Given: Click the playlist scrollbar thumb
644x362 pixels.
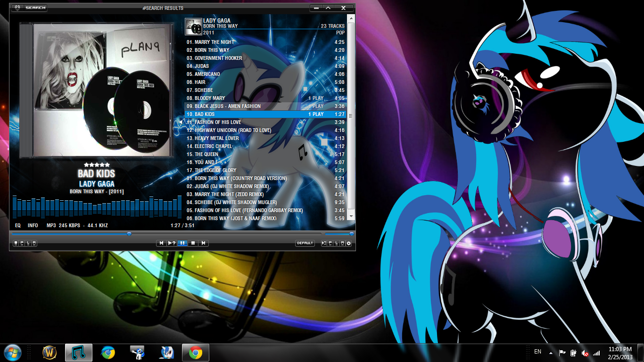Looking at the screenshot, I should click(x=350, y=115).
